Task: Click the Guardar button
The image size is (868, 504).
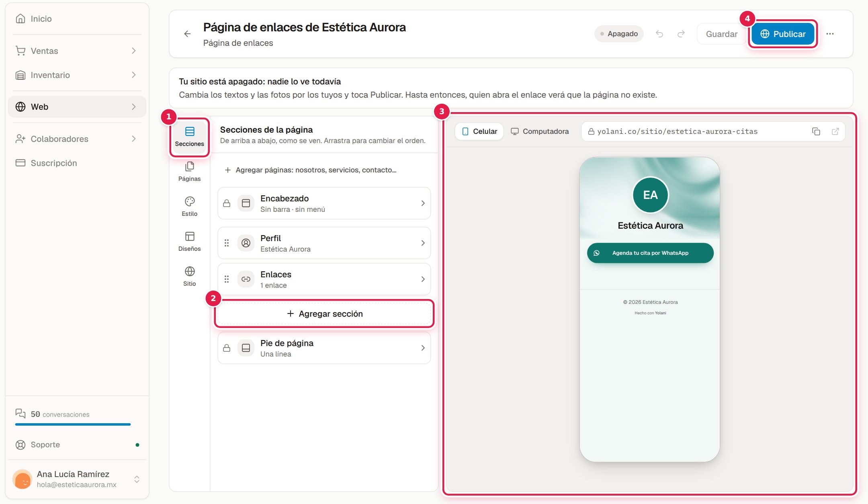Action: pos(722,34)
